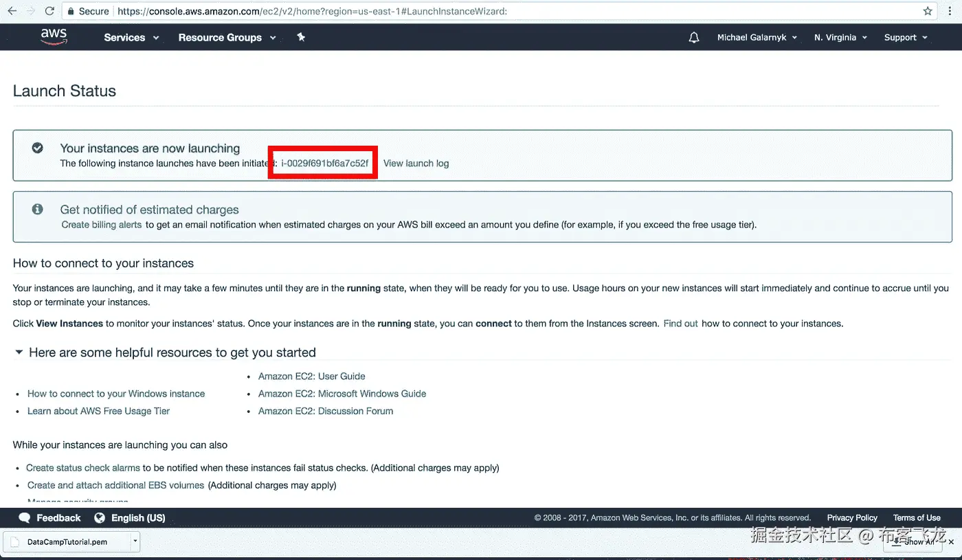Click the Launch Status heading text
This screenshot has width=962, height=560.
(x=65, y=91)
